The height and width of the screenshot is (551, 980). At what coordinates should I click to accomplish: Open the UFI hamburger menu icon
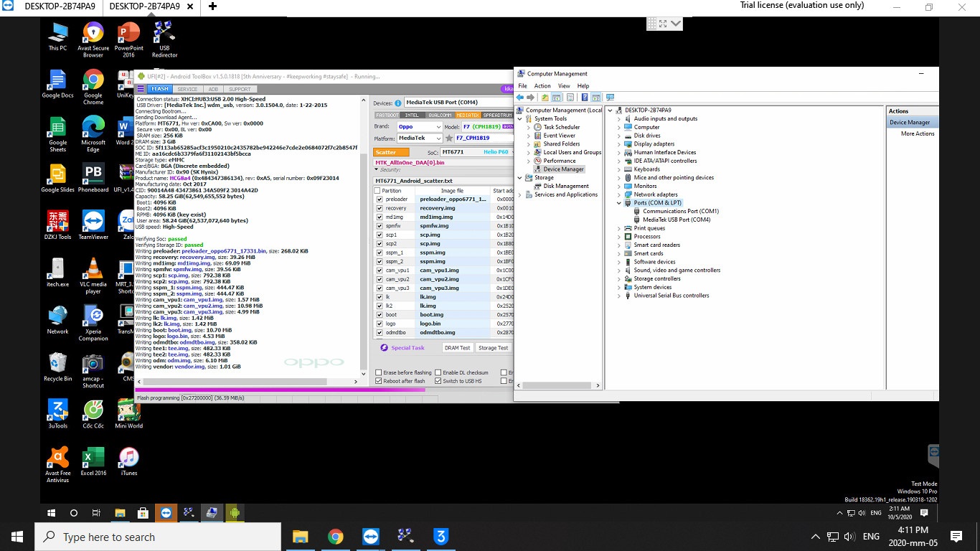[141, 89]
